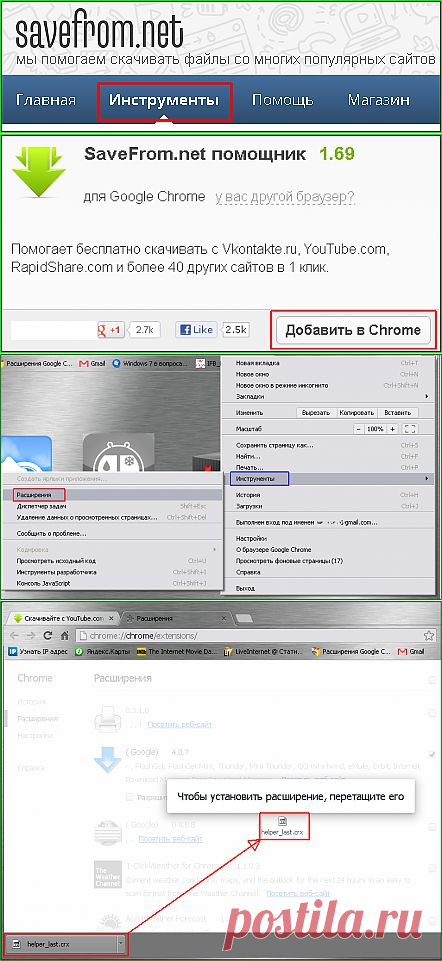Click the Google +1 icon button
Screen dimensions: 442x961
(x=111, y=329)
